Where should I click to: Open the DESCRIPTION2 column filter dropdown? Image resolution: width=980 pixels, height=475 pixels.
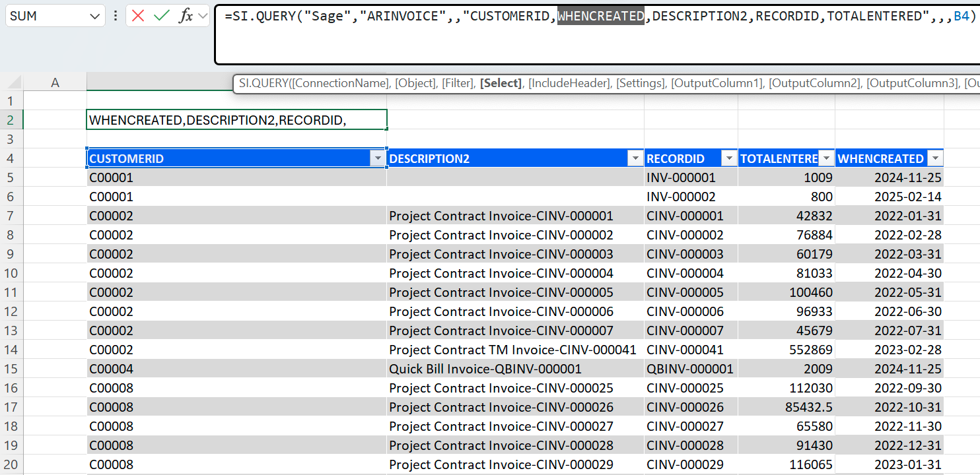click(635, 158)
